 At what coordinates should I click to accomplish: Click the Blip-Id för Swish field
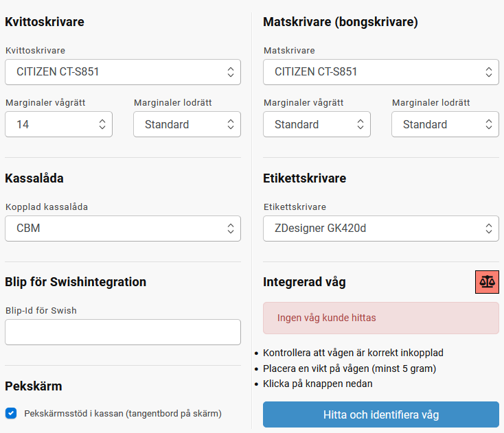tap(123, 332)
